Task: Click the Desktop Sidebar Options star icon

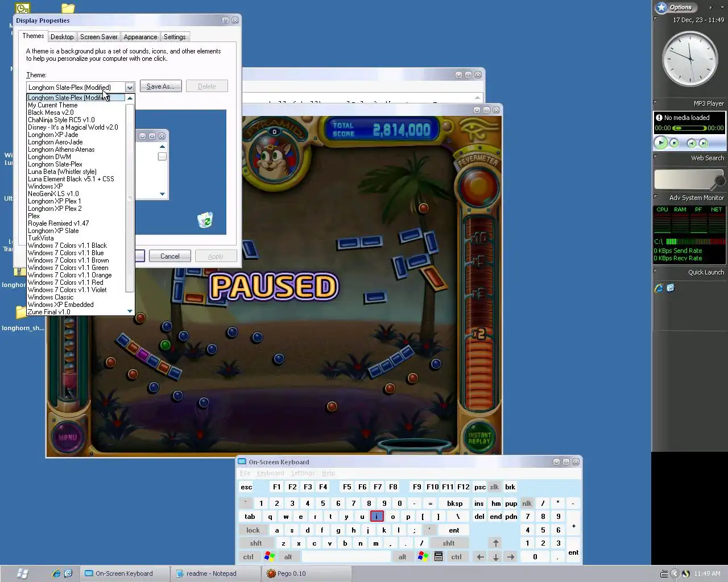Action: point(661,7)
